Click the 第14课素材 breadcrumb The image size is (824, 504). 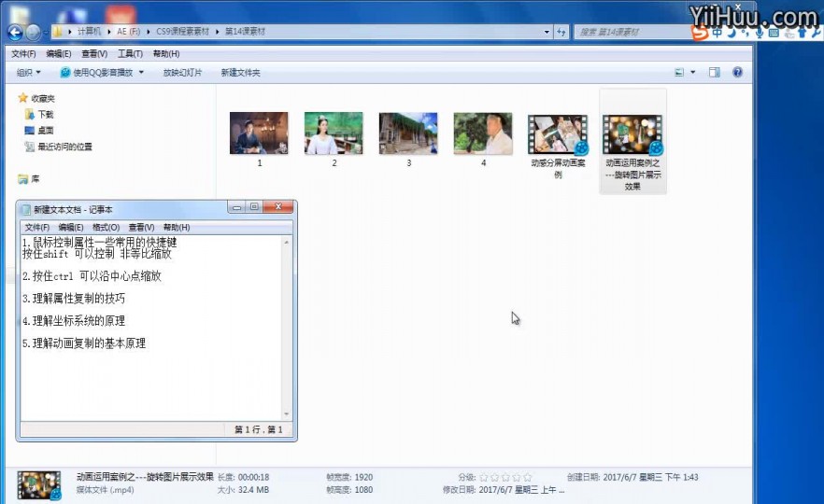coord(245,32)
